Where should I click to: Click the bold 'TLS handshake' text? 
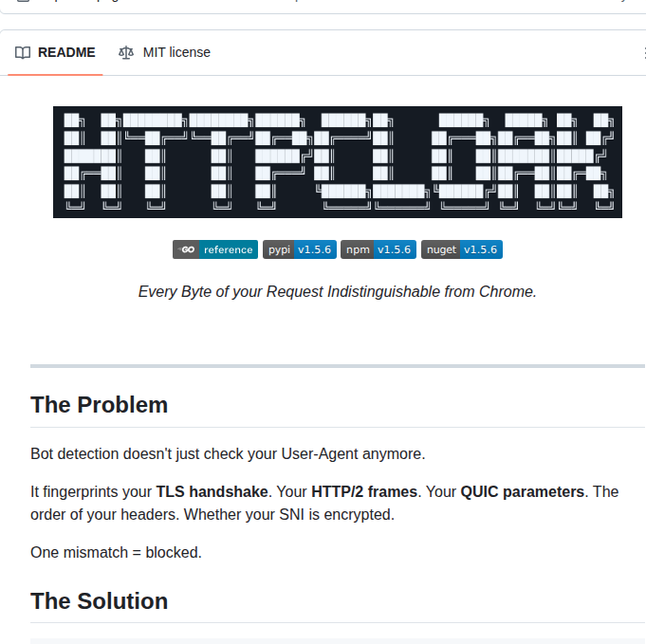tap(212, 492)
